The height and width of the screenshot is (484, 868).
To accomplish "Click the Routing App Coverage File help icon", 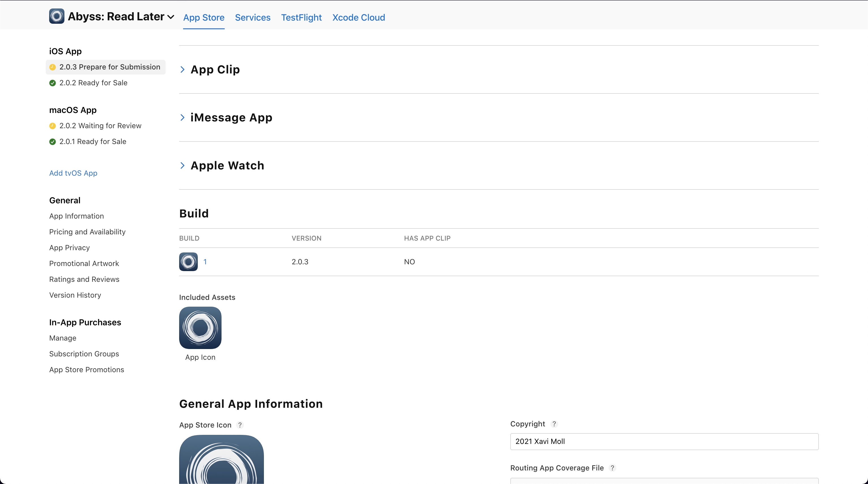I will (613, 468).
